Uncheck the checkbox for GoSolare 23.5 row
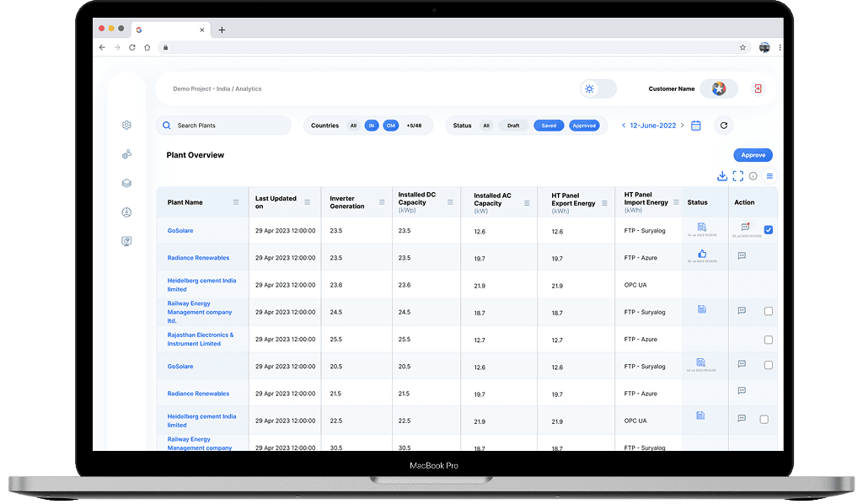The width and height of the screenshot is (863, 504). (x=769, y=230)
